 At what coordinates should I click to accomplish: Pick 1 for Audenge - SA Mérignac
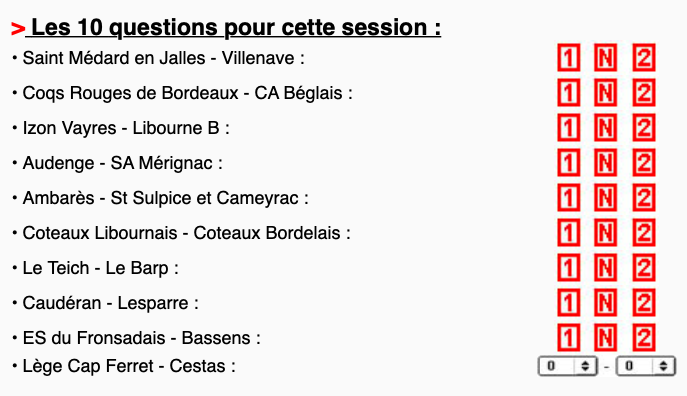568,163
